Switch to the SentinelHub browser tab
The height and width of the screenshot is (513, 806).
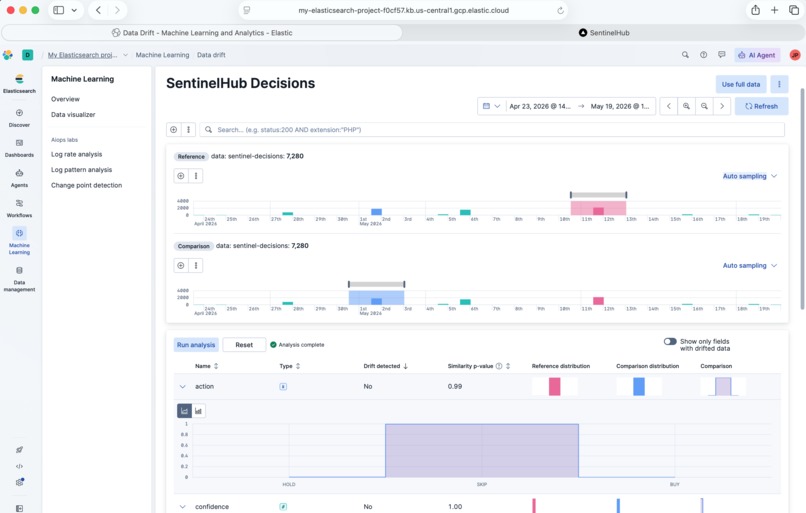pyautogui.click(x=604, y=32)
